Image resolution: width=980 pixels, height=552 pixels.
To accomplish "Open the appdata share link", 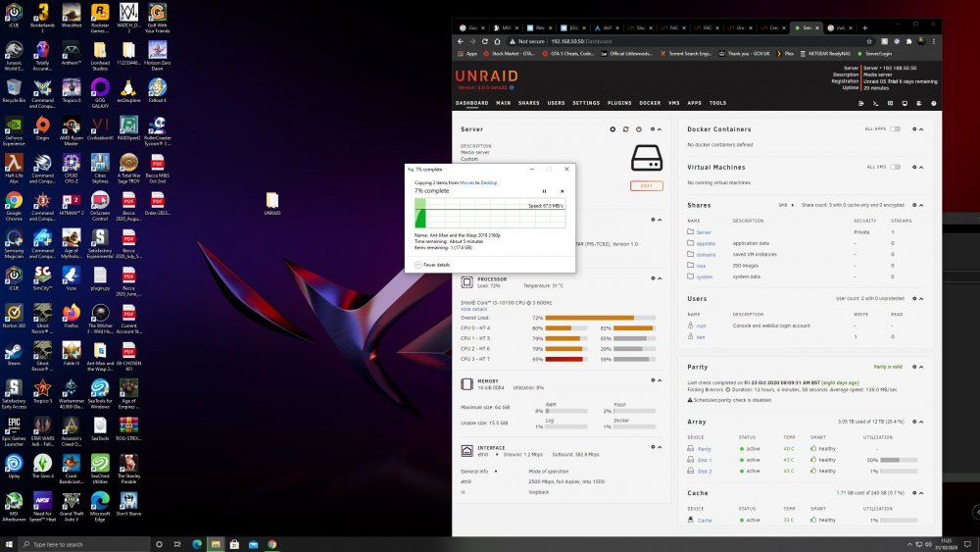I will click(706, 243).
